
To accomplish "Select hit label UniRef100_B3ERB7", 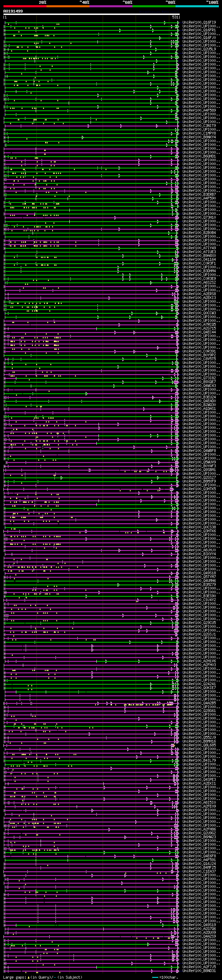I will pos(199,194).
